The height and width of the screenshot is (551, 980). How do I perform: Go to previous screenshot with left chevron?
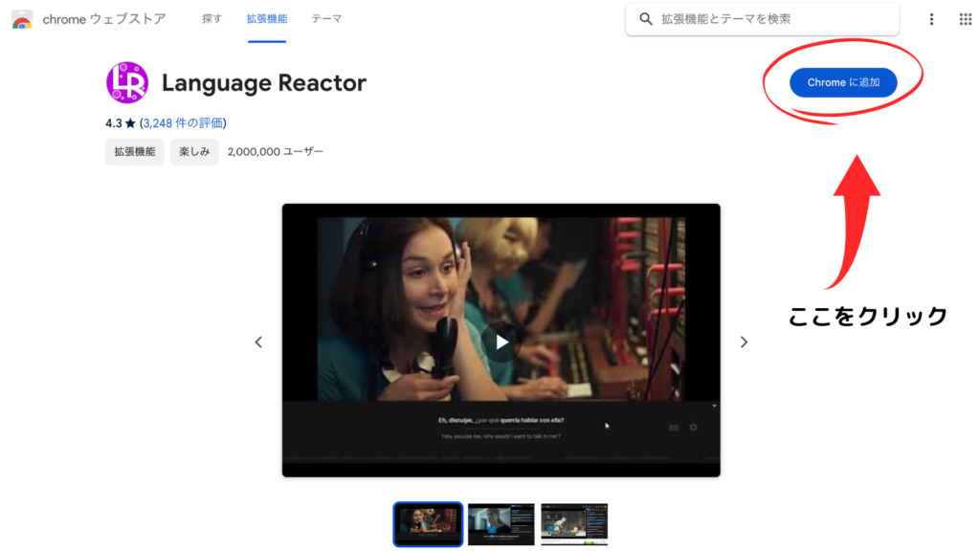click(x=258, y=342)
